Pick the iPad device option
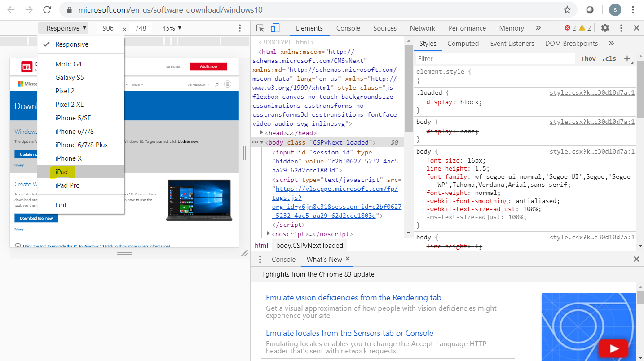 coord(81,172)
